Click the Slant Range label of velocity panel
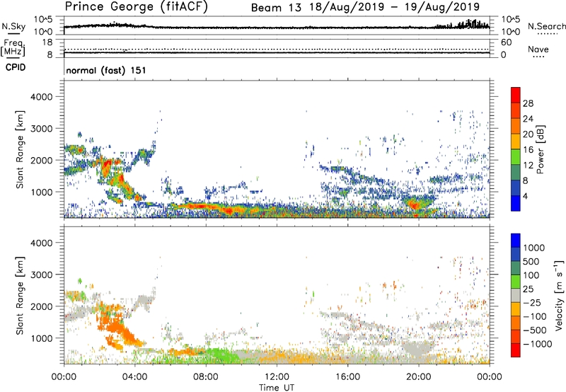The width and height of the screenshot is (566, 392). pyautogui.click(x=20, y=296)
